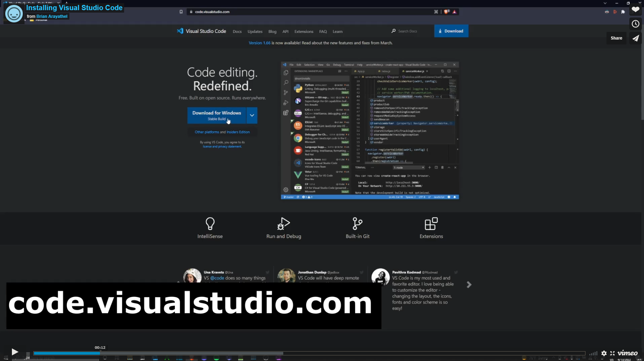This screenshot has width=644, height=361.
Task: Add video to Watch Later clock icon
Action: pyautogui.click(x=636, y=24)
